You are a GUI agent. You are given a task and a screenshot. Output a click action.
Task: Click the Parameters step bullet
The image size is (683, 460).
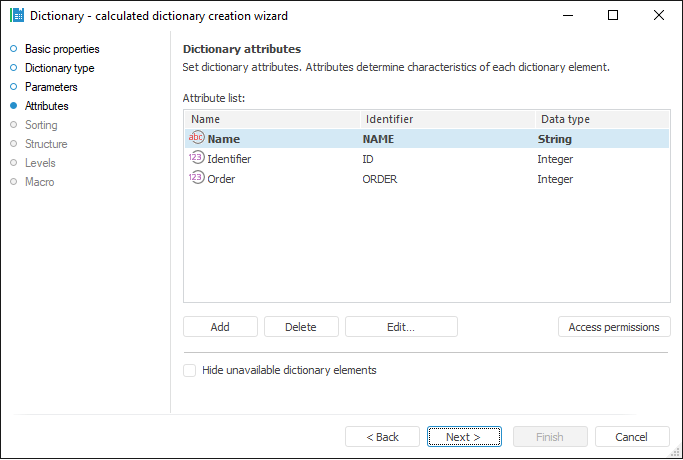(14, 87)
